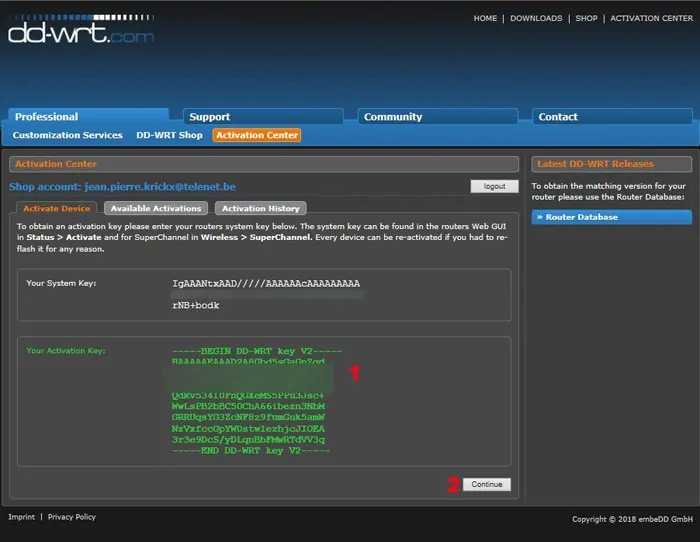Select the Professional main tab
Viewport: 700px width, 542px height.
point(88,117)
